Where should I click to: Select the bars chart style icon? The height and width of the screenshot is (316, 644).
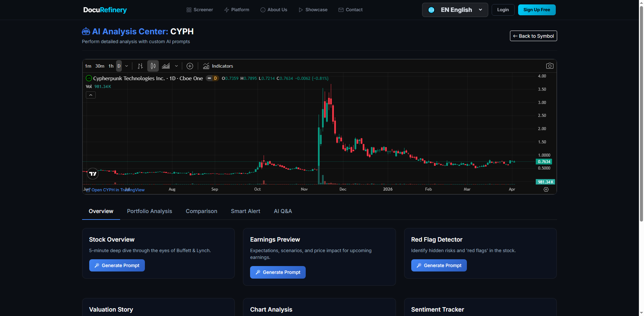coord(140,66)
